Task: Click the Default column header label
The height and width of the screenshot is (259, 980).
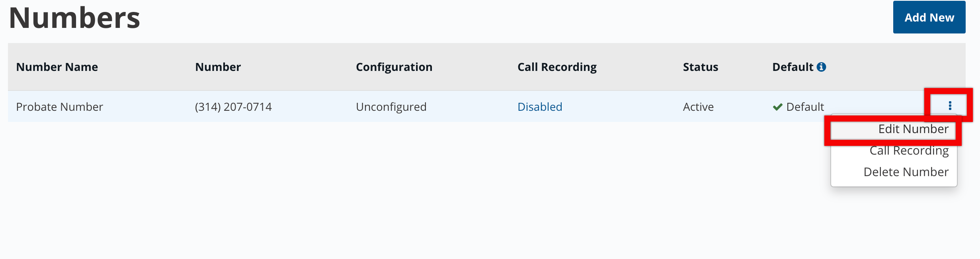Action: (x=793, y=67)
